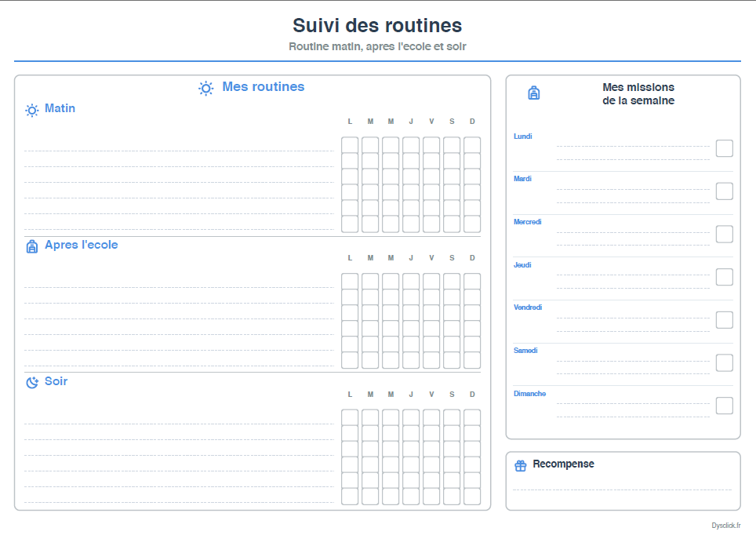Screen dimensions: 756x535
Task: Click the first writing line for Lundi mission
Action: pos(633,146)
